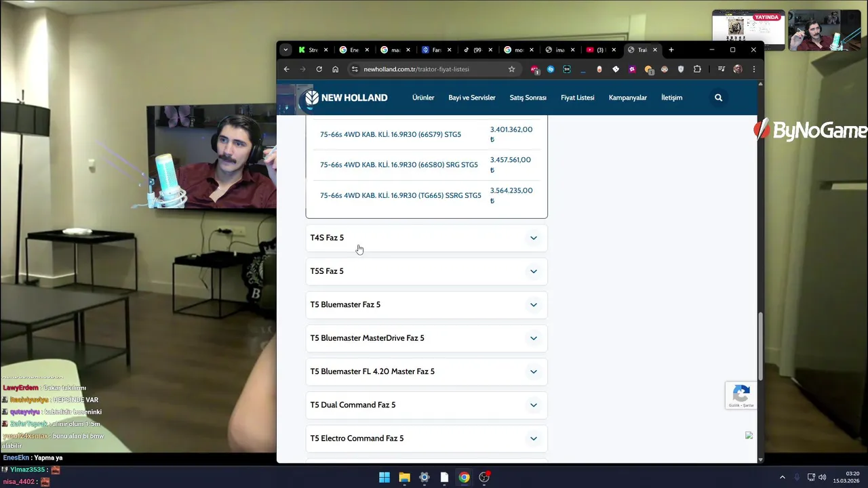This screenshot has width=868, height=488.
Task: Open the İletişim menu item
Action: coord(672,98)
